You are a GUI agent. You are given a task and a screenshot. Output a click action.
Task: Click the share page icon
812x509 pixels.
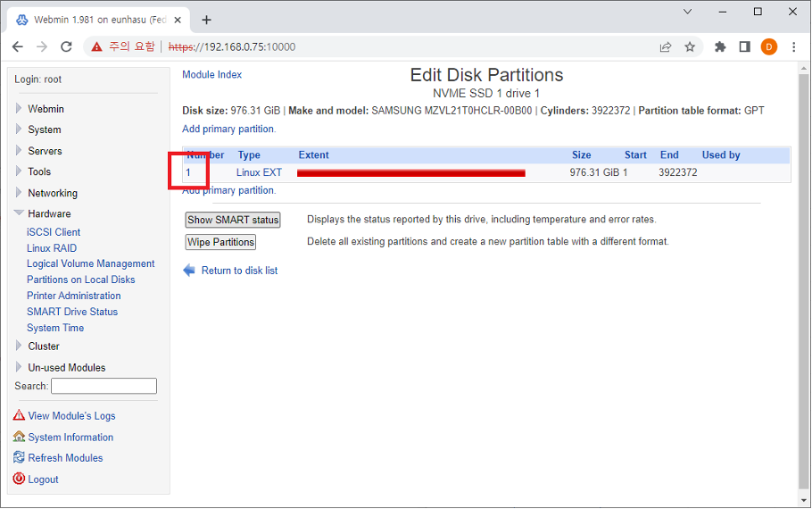click(666, 46)
